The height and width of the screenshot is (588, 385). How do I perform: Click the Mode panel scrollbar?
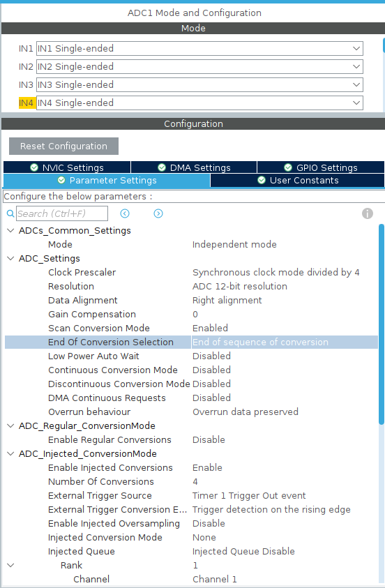point(384,45)
